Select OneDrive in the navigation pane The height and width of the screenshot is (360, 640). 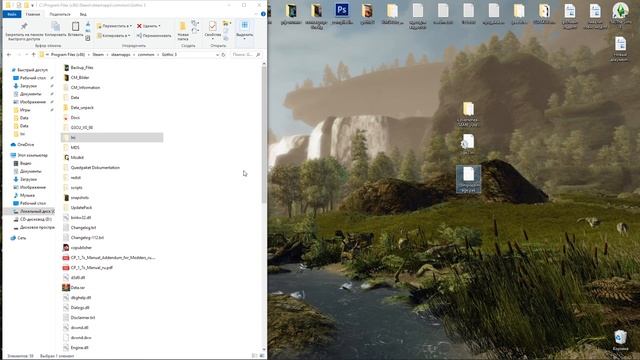pos(23,145)
